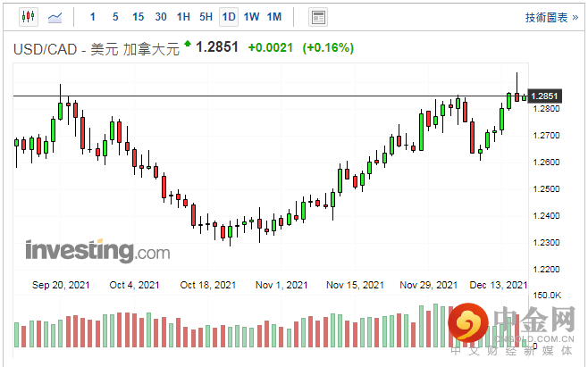Click the 1.2400 price axis label

(546, 216)
